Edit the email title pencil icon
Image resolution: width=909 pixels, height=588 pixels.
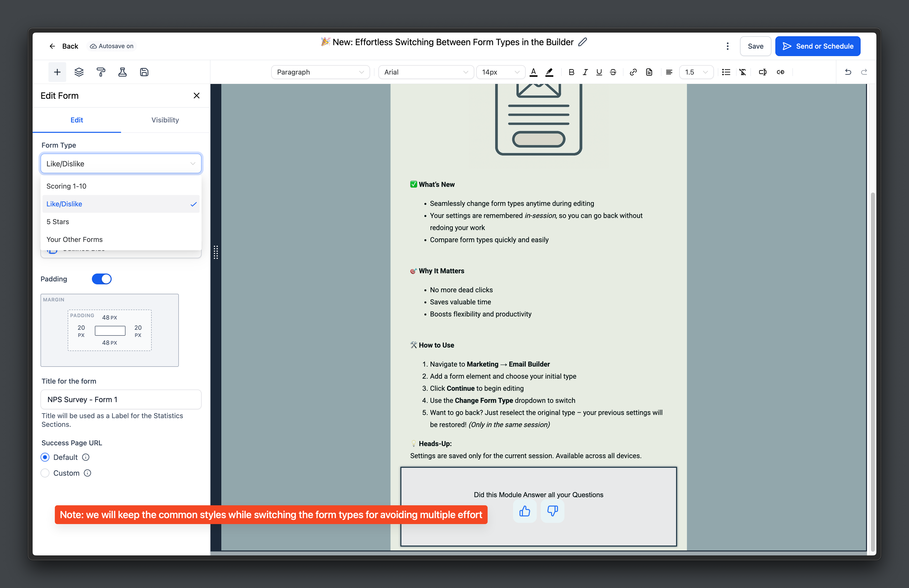click(x=582, y=42)
